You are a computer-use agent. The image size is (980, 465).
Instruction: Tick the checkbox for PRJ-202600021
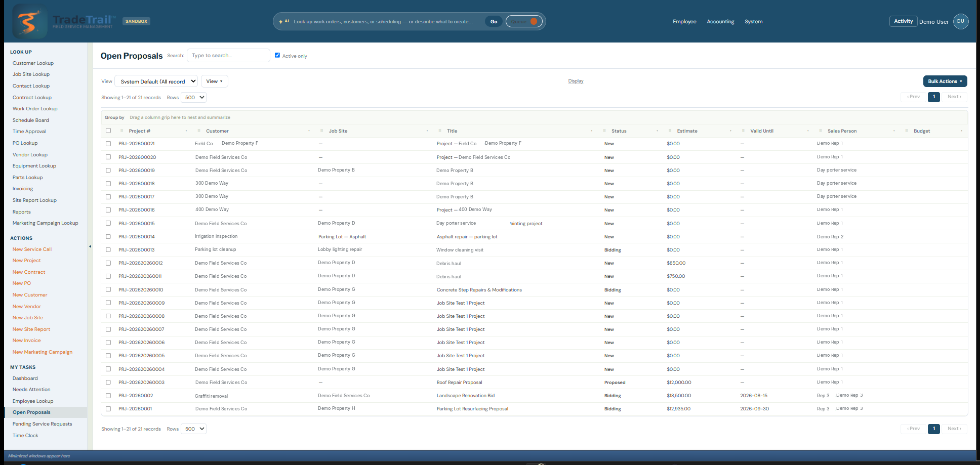tap(108, 144)
